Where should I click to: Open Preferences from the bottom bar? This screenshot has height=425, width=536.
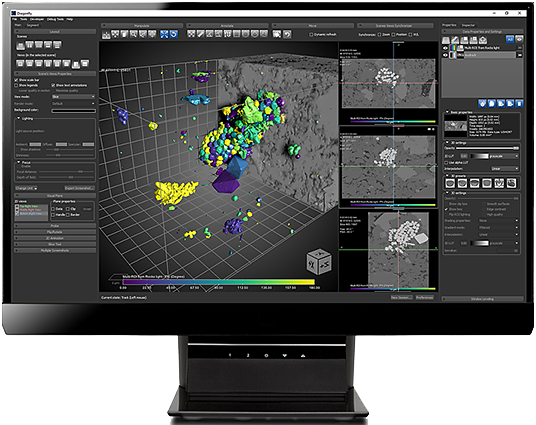click(425, 297)
